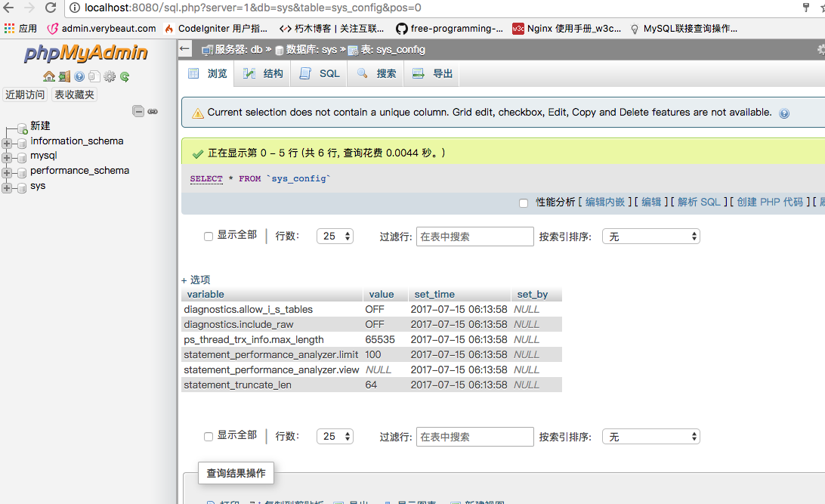Click the blue help icon in warning message
The height and width of the screenshot is (504, 825).
[x=784, y=113]
